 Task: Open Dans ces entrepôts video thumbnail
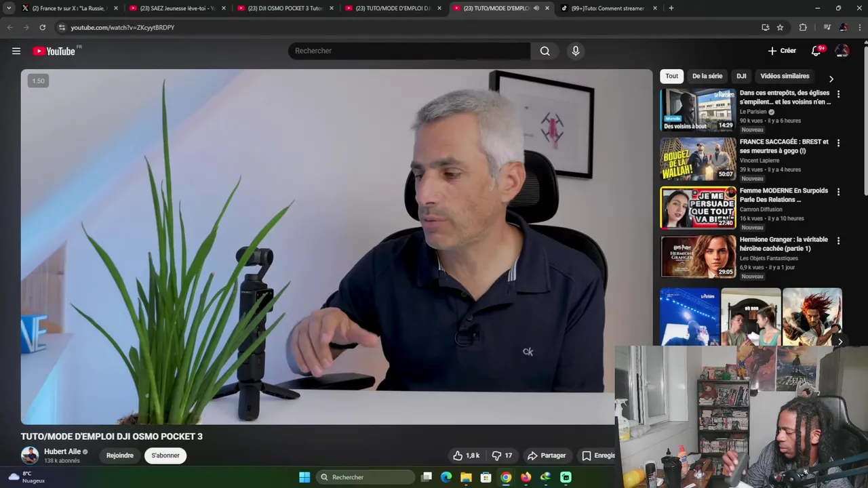click(x=698, y=109)
